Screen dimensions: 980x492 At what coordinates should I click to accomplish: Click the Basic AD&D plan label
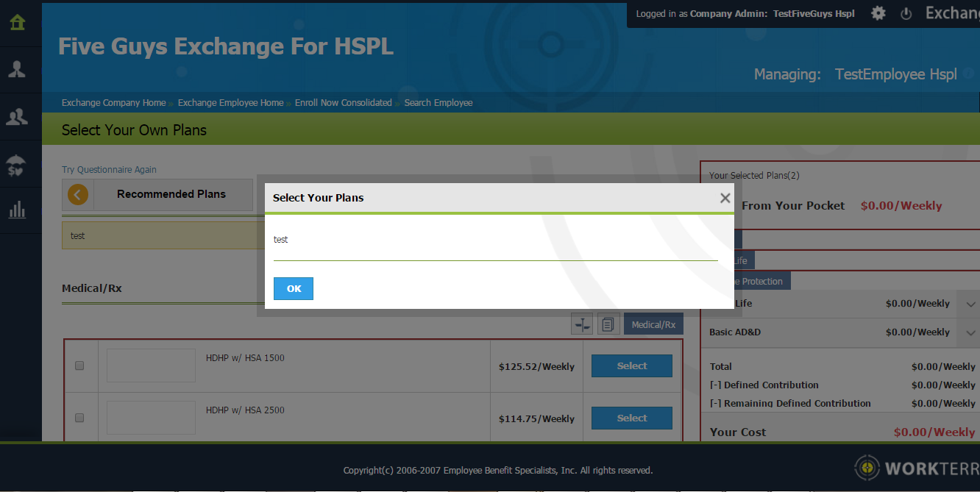coord(735,332)
